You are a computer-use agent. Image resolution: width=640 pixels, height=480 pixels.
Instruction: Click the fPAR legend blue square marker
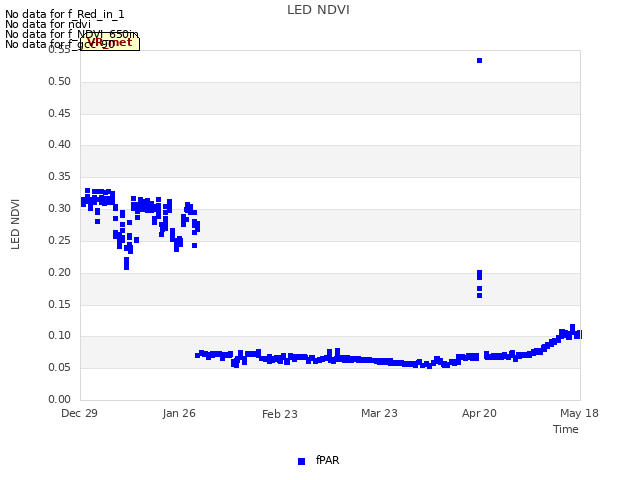[x=302, y=461]
